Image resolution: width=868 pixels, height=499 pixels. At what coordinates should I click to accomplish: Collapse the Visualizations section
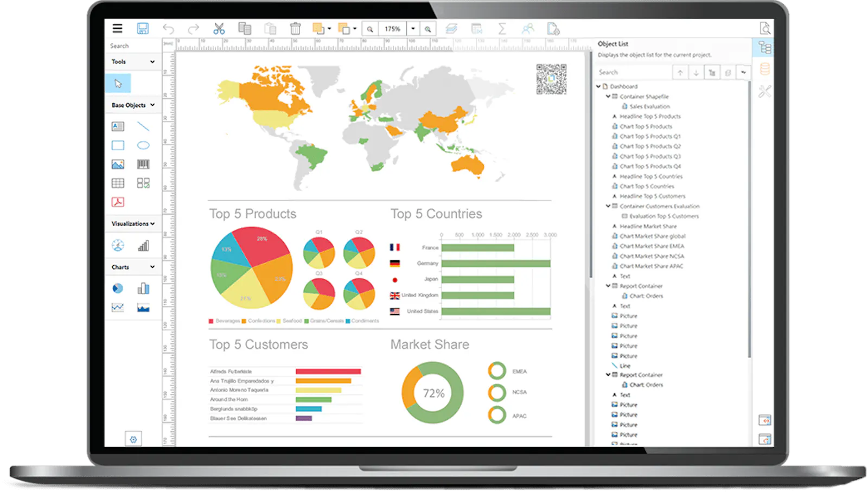(x=152, y=223)
